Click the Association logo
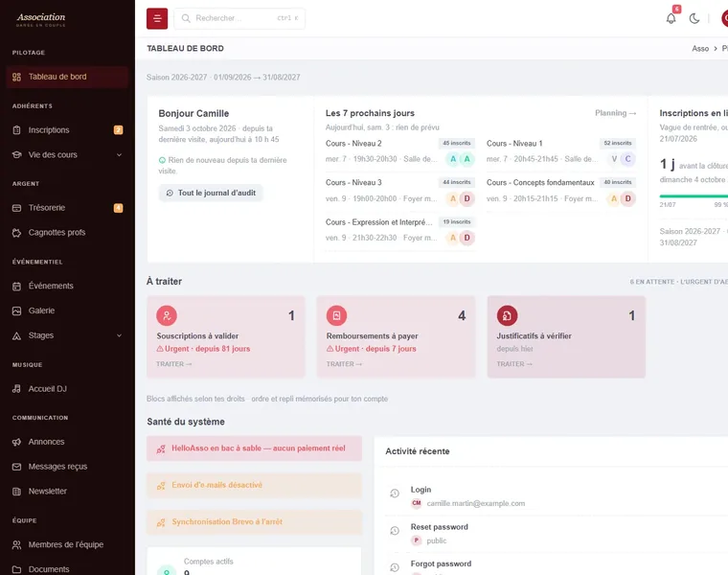728x575 pixels. tap(41, 19)
